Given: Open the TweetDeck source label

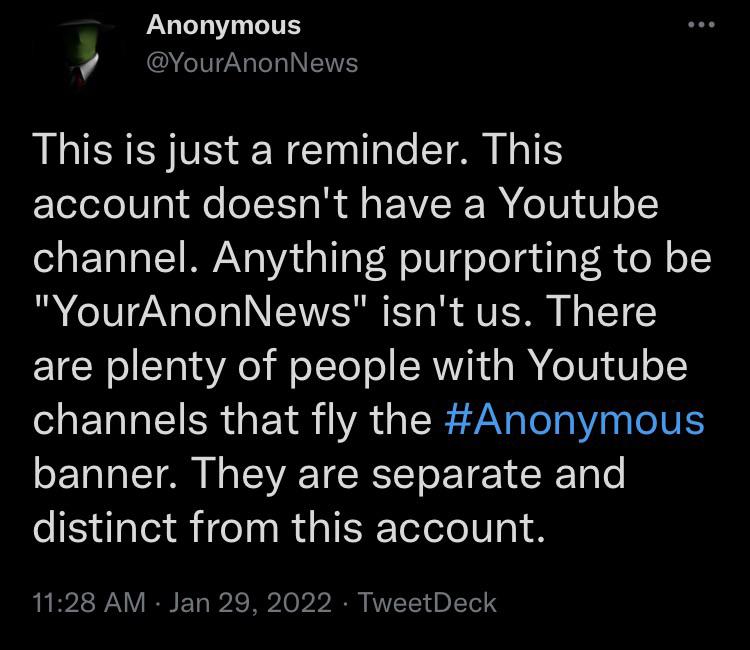Looking at the screenshot, I should 426,602.
